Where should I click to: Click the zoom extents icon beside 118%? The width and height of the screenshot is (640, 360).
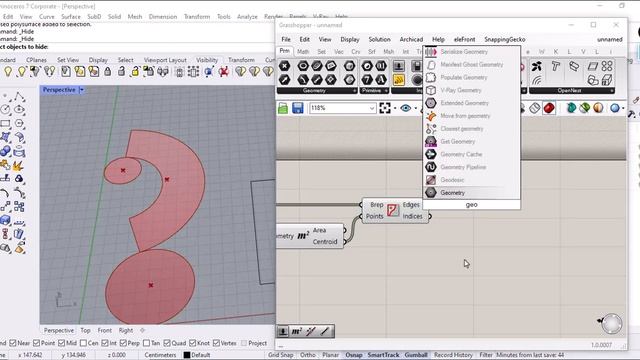385,108
